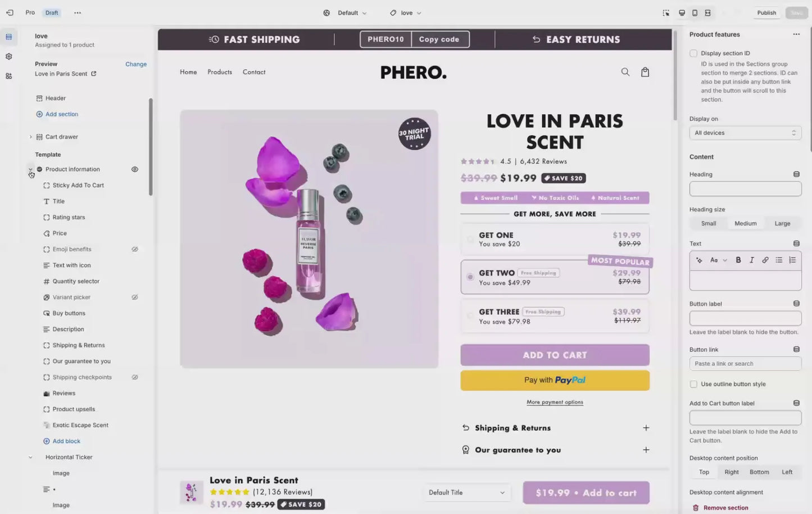Insert a link in Text editor
812x514 pixels.
[765, 260]
